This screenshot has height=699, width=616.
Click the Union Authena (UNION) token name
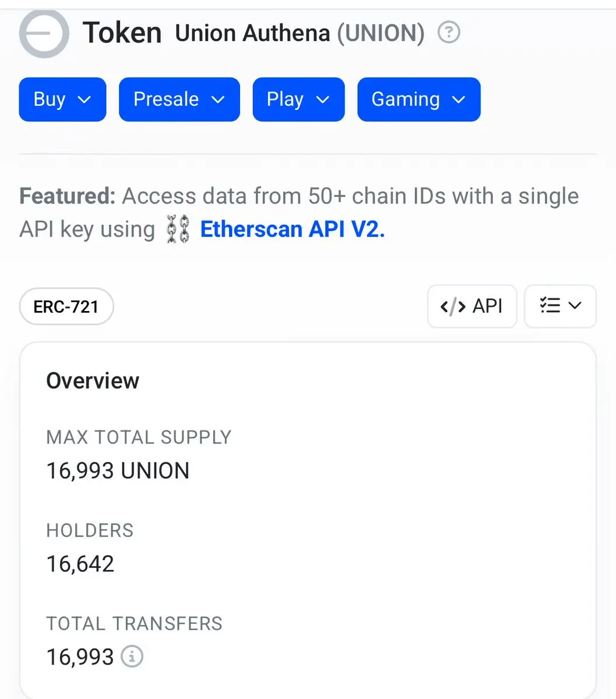tap(300, 33)
